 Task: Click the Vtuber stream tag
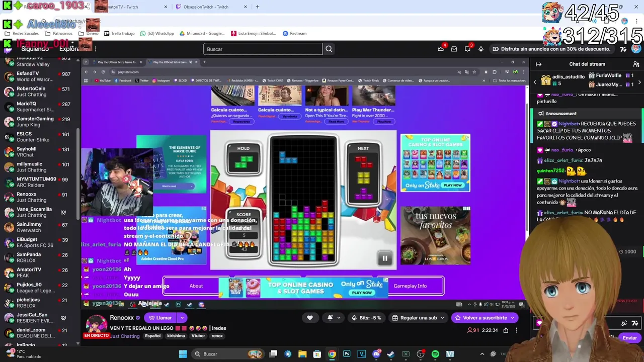[198, 336]
